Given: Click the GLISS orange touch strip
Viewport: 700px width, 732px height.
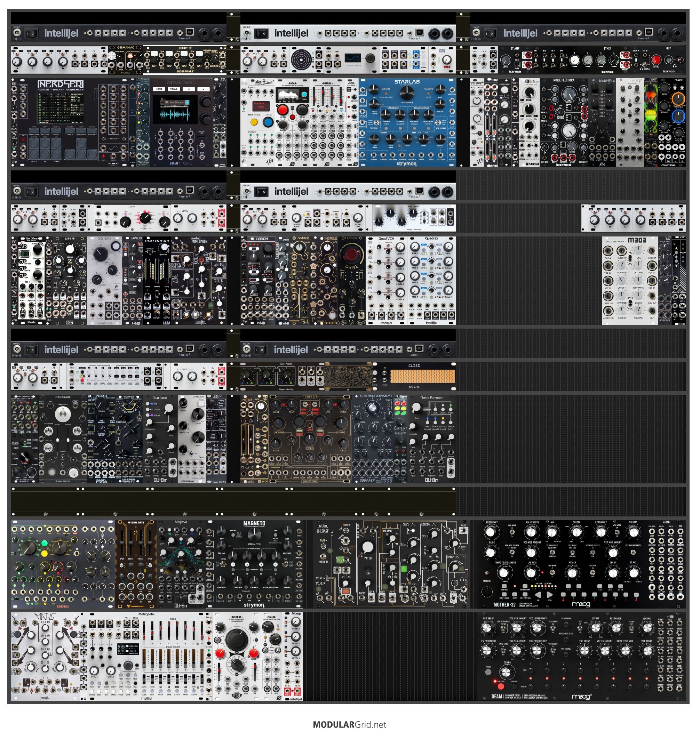Looking at the screenshot, I should [x=422, y=376].
